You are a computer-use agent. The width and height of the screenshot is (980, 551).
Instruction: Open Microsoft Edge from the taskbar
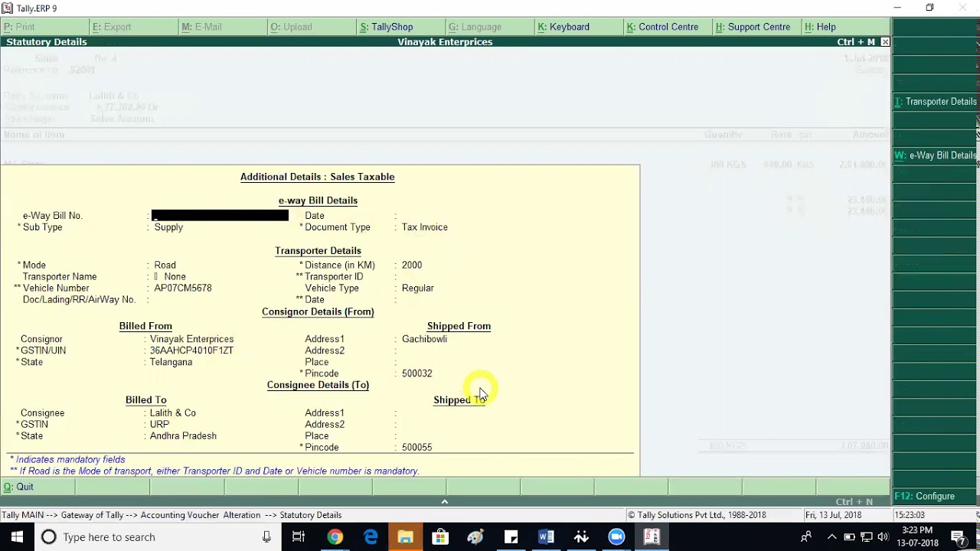(371, 537)
